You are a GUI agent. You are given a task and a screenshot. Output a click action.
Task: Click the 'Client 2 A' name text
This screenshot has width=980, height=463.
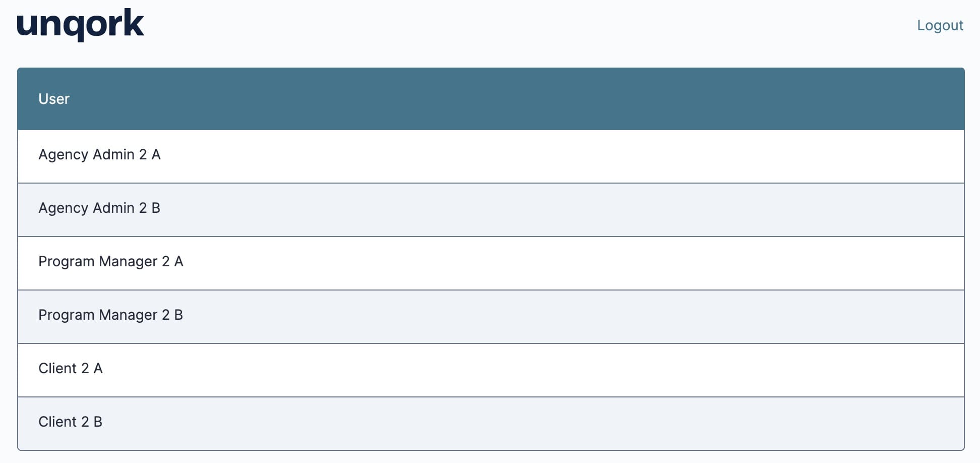point(71,368)
